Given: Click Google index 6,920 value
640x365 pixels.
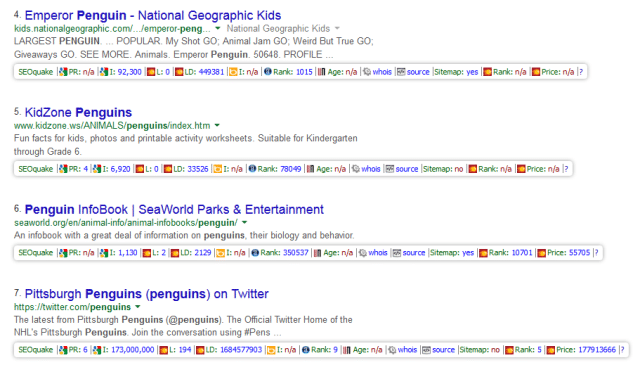Looking at the screenshot, I should click(x=120, y=169).
